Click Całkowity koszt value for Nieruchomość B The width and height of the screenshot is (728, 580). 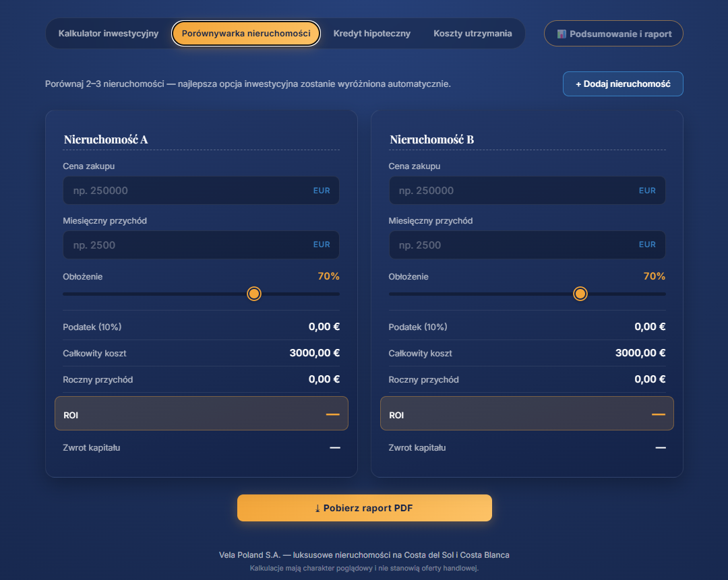pos(640,353)
